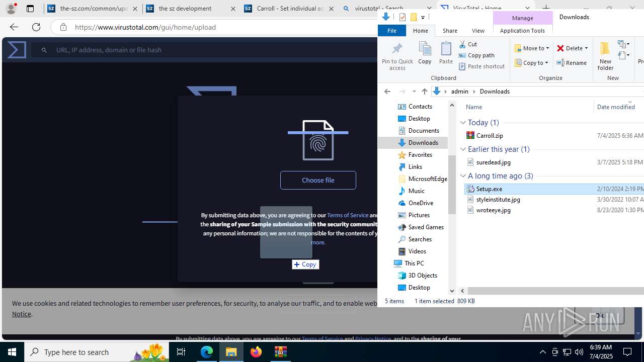Click the Copy ribbon button
The height and width of the screenshot is (362, 644).
425,53
